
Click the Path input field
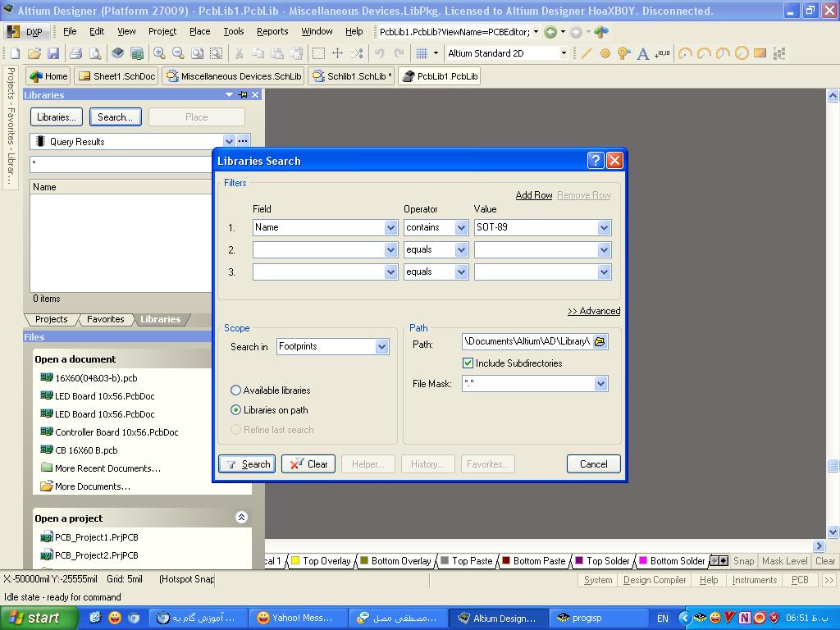click(527, 341)
